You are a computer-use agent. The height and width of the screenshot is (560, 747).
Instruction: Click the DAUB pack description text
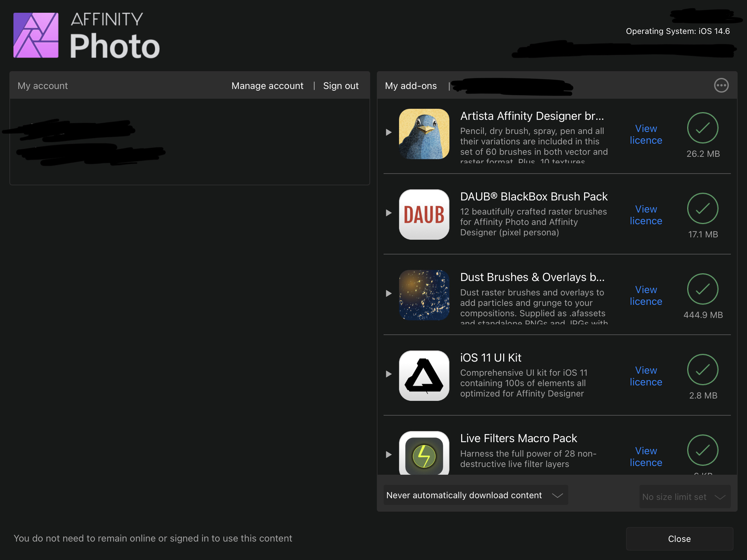[x=533, y=222]
